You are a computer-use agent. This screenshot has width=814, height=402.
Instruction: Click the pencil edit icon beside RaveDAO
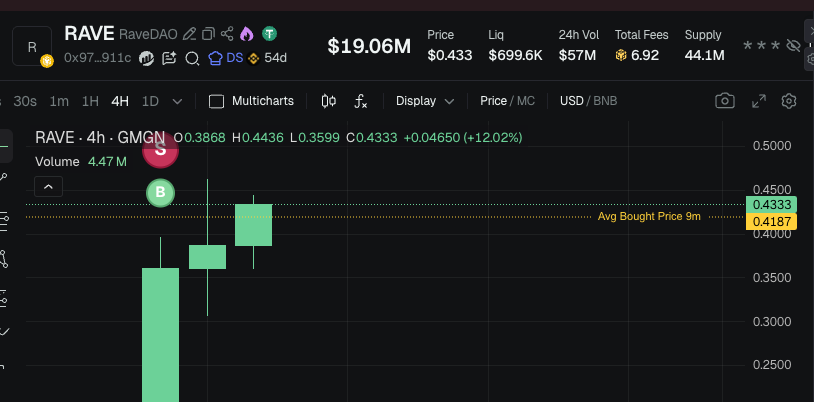(189, 34)
